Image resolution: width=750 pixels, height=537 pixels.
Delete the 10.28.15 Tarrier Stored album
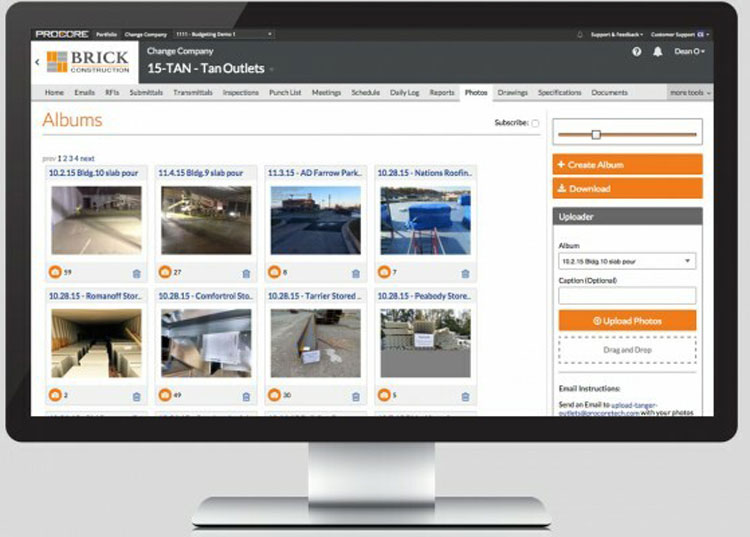[x=355, y=396]
